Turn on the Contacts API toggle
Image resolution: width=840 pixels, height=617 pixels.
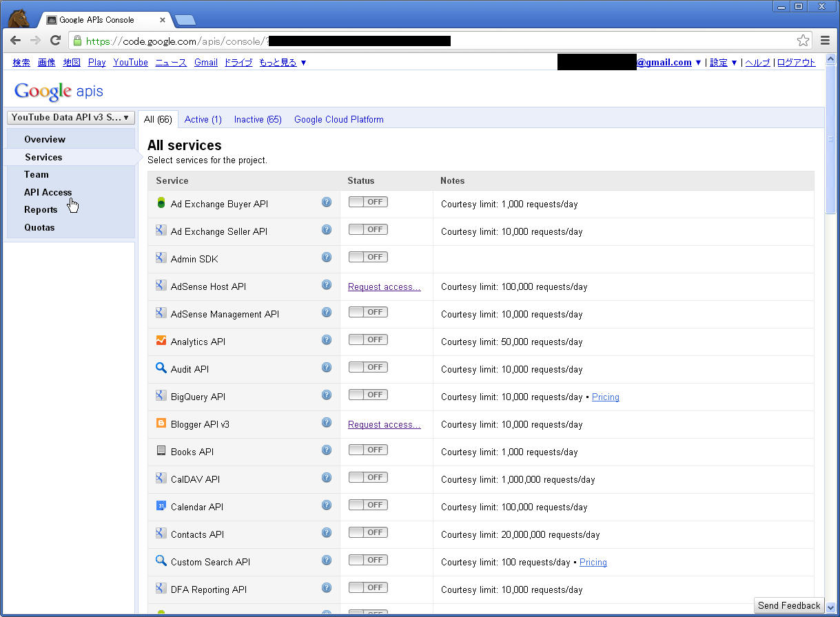pos(368,532)
